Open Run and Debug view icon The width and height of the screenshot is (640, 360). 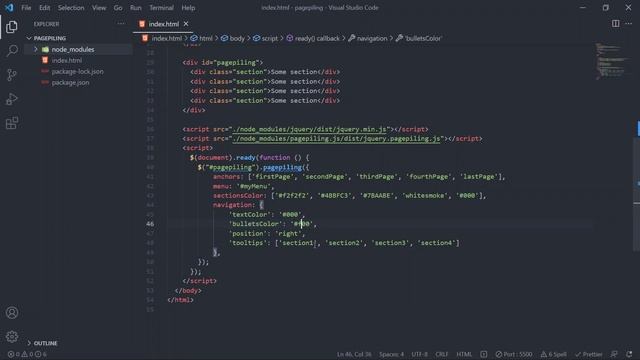tap(12, 99)
